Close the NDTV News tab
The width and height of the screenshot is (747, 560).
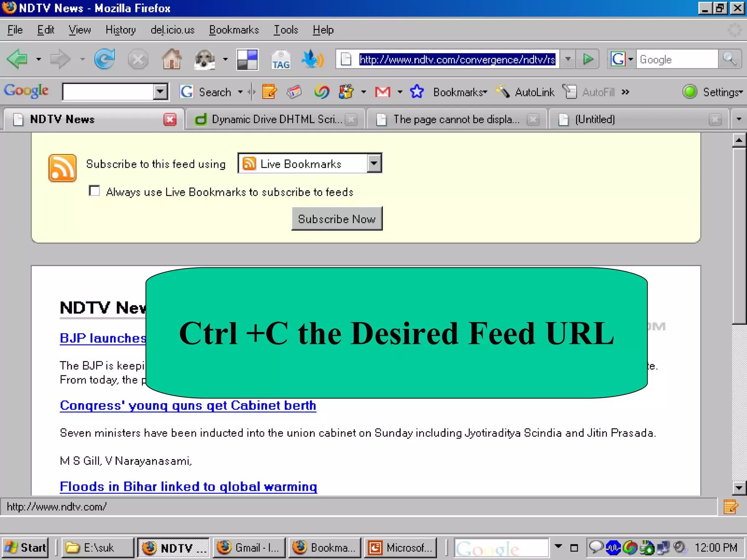point(170,119)
